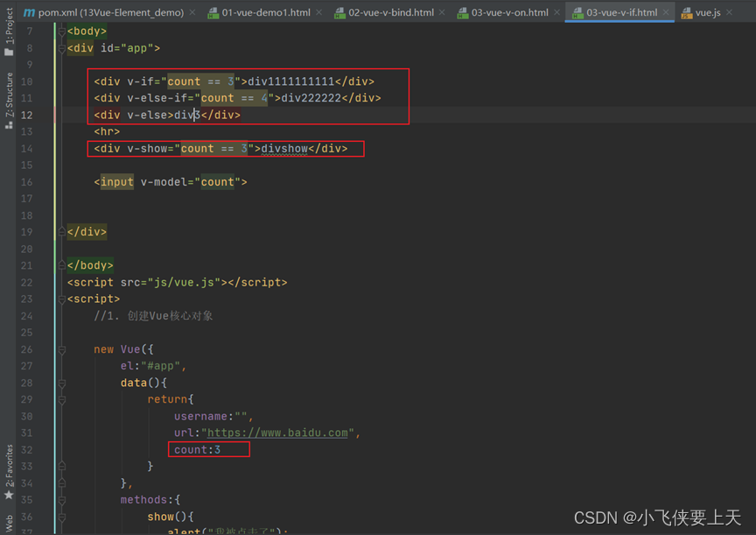Click the HTML file icon of 02-vue-v-bind.html

click(x=339, y=13)
